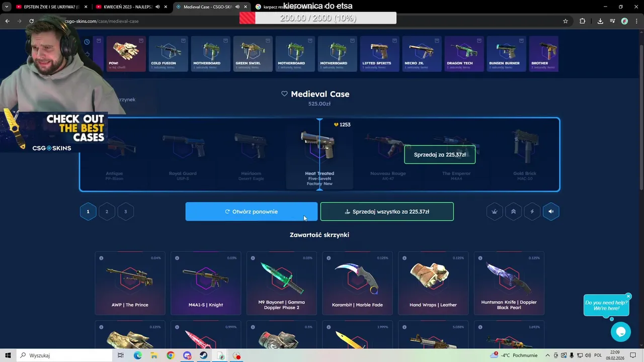The height and width of the screenshot is (362, 644).
Task: Select 2 cases to open
Action: (107, 212)
